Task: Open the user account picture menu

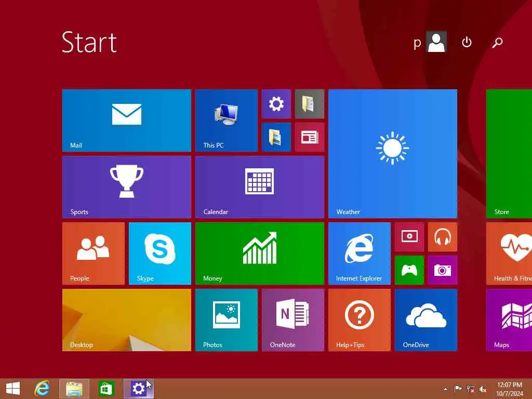Action: pos(436,42)
